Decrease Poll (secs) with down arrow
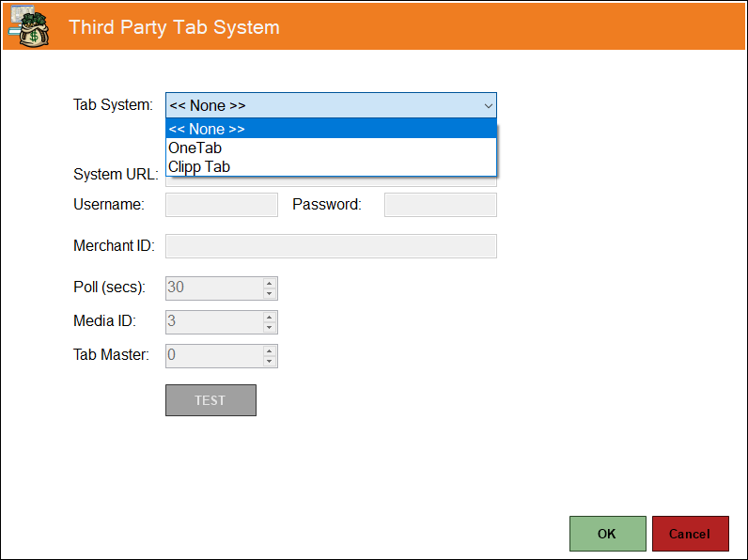The image size is (748, 560). point(270,293)
